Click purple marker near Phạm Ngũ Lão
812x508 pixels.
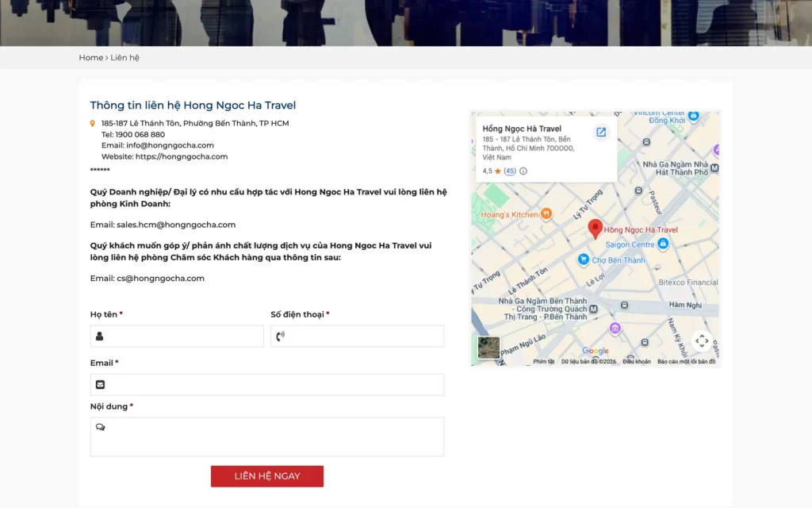pos(615,328)
